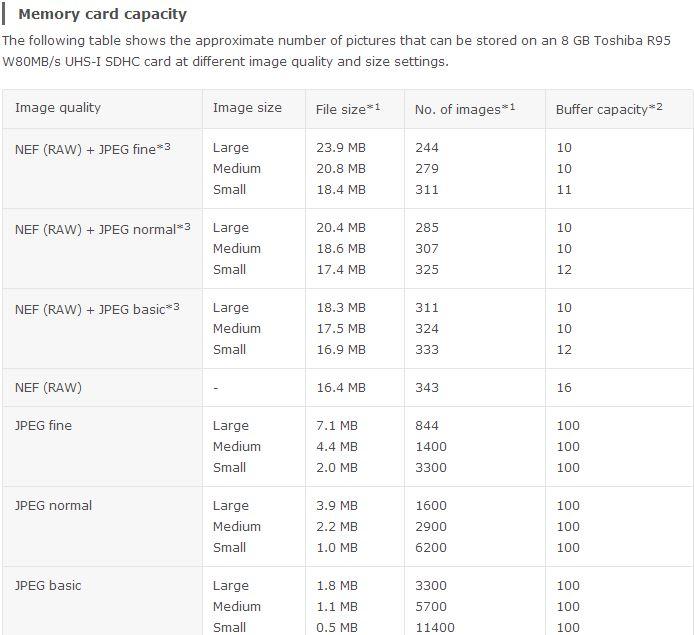
Task: Click the intro paragraph about the Toshiba card
Action: pyautogui.click(x=336, y=51)
